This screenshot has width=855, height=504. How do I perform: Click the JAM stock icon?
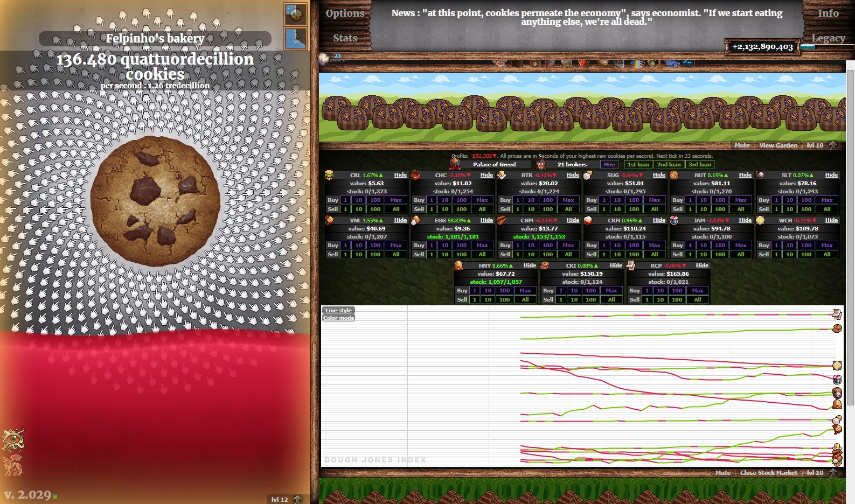pos(674,220)
